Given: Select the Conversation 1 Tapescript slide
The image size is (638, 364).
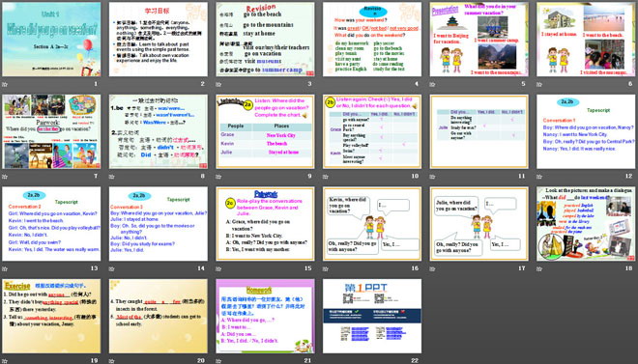Looking at the screenshot, I should 586,131.
